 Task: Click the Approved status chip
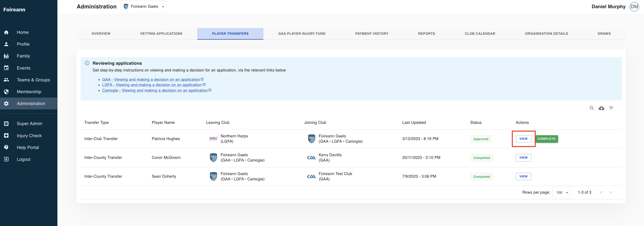[480, 139]
